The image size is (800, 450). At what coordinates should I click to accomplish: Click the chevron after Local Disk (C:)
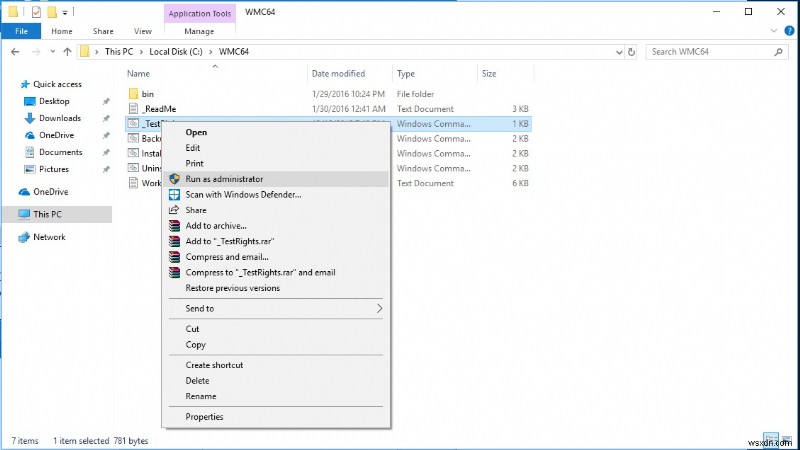click(x=210, y=52)
